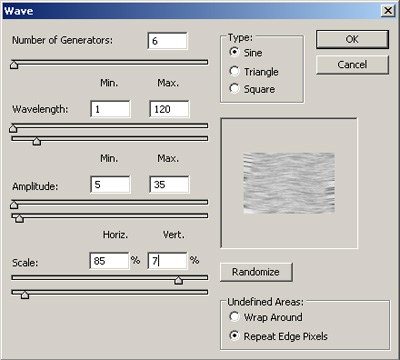Screen dimensions: 400x360
Task: Click the Wavelength Min field
Action: click(x=110, y=109)
